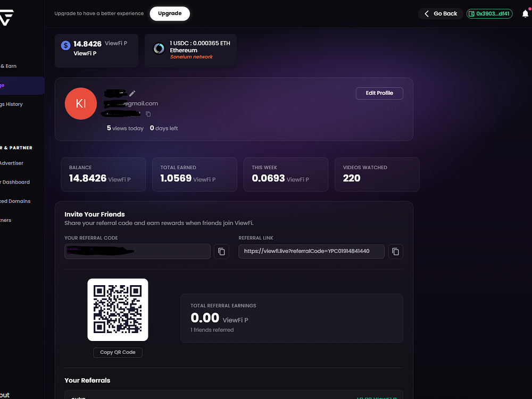Click the Go Back button

click(440, 14)
